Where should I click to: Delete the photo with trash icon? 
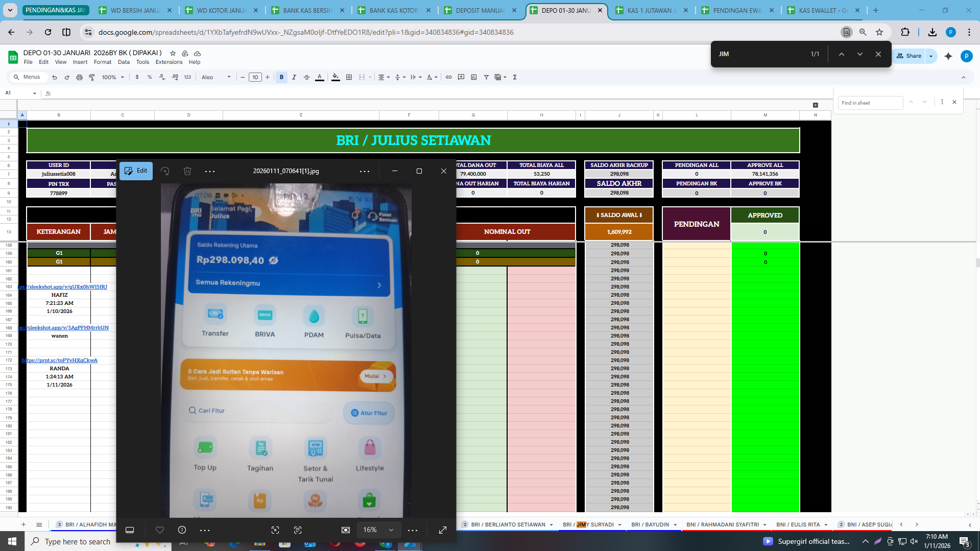(x=187, y=171)
